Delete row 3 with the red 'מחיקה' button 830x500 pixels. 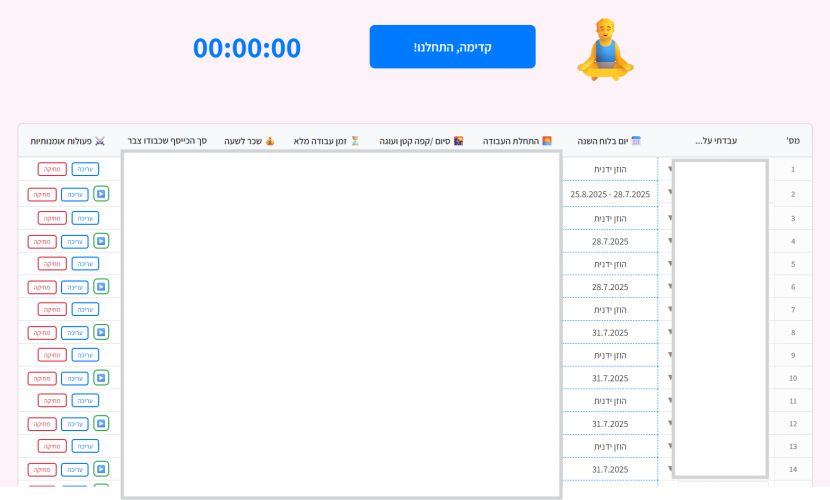(x=52, y=218)
